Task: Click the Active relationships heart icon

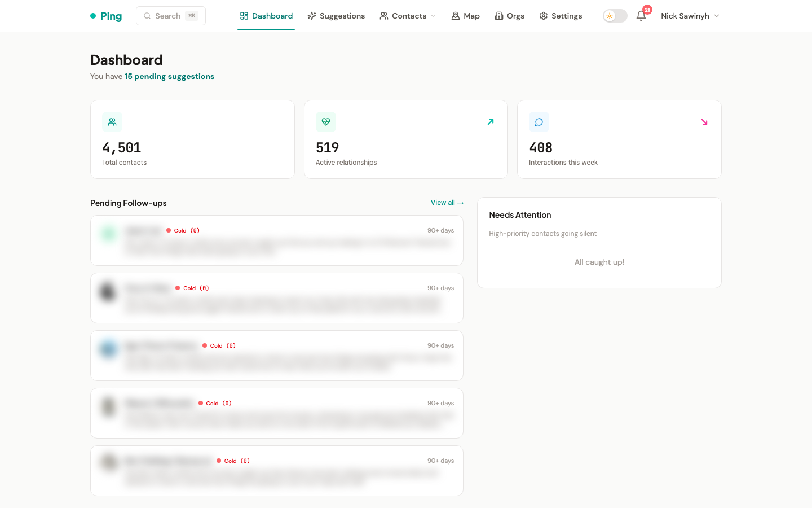Action: pos(326,122)
